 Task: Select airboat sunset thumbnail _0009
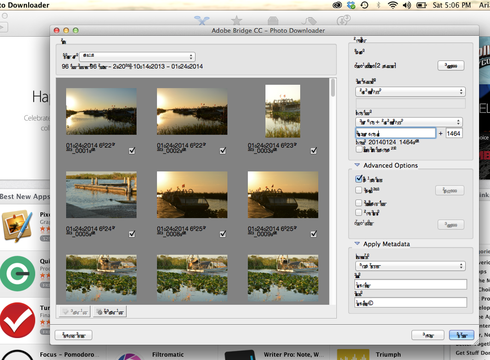coord(283,195)
